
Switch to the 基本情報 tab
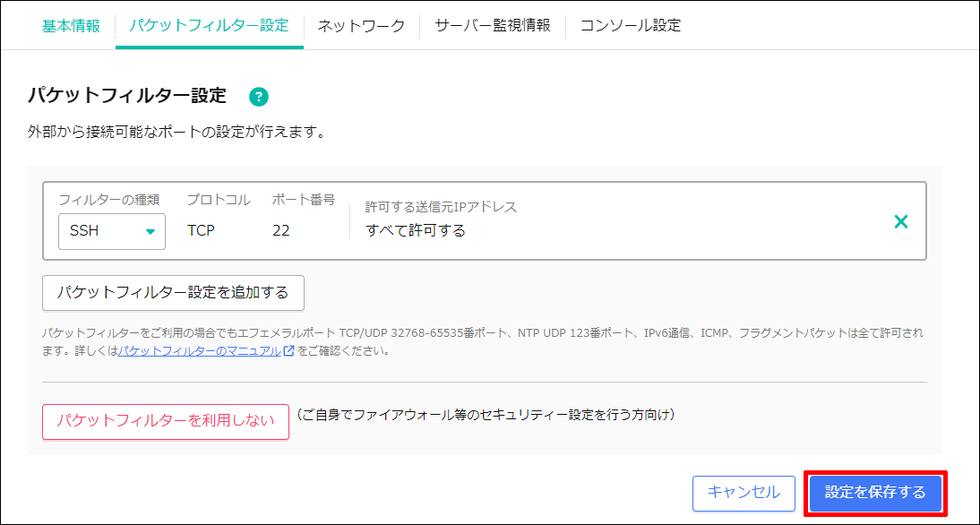point(69,27)
